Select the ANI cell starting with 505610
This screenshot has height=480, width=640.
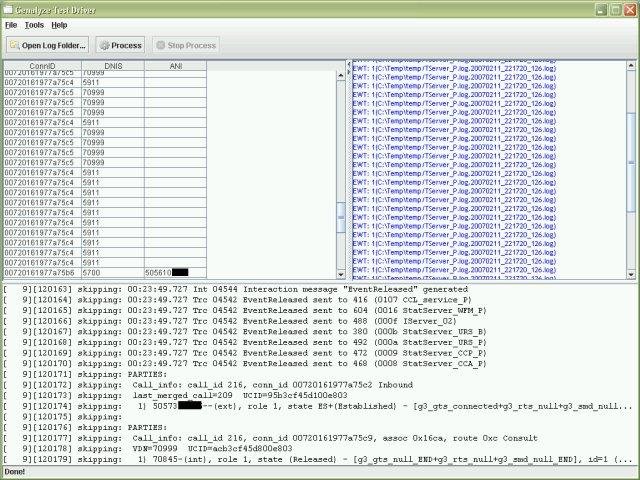click(176, 273)
